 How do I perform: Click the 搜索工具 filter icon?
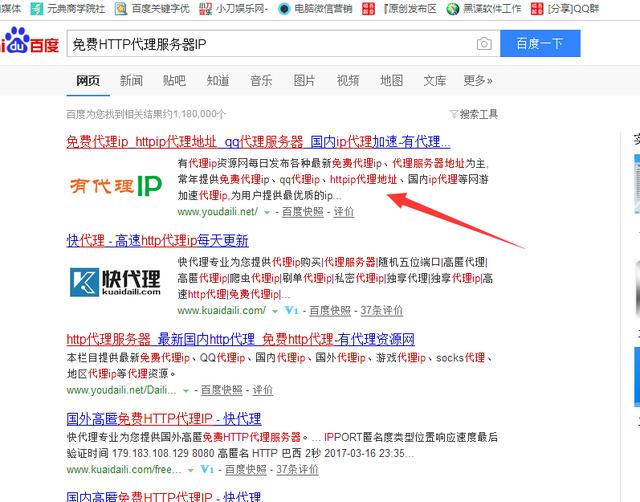(453, 114)
